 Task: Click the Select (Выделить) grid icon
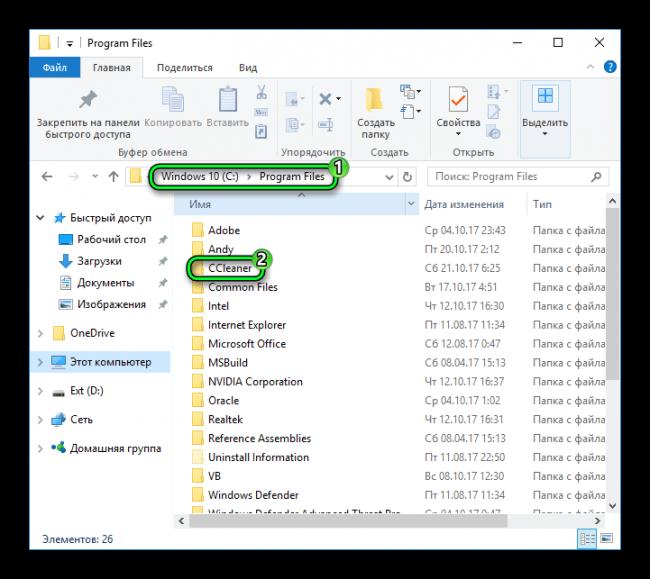click(x=545, y=98)
